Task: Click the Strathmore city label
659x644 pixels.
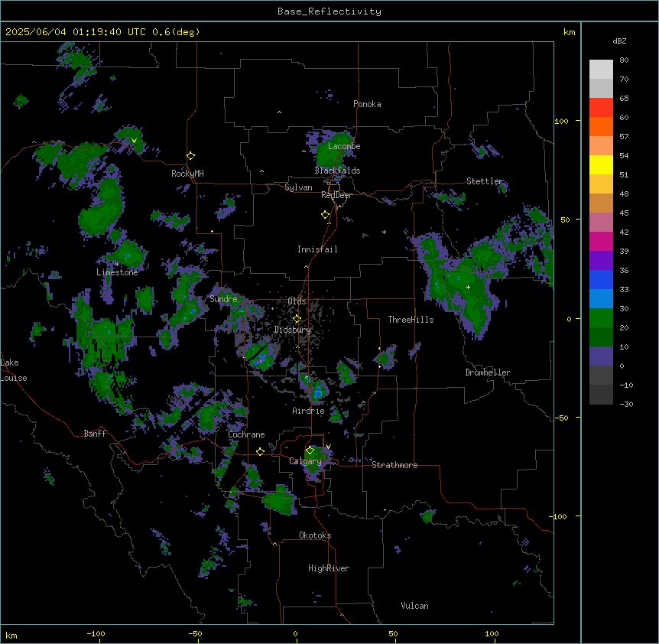Action: (394, 465)
